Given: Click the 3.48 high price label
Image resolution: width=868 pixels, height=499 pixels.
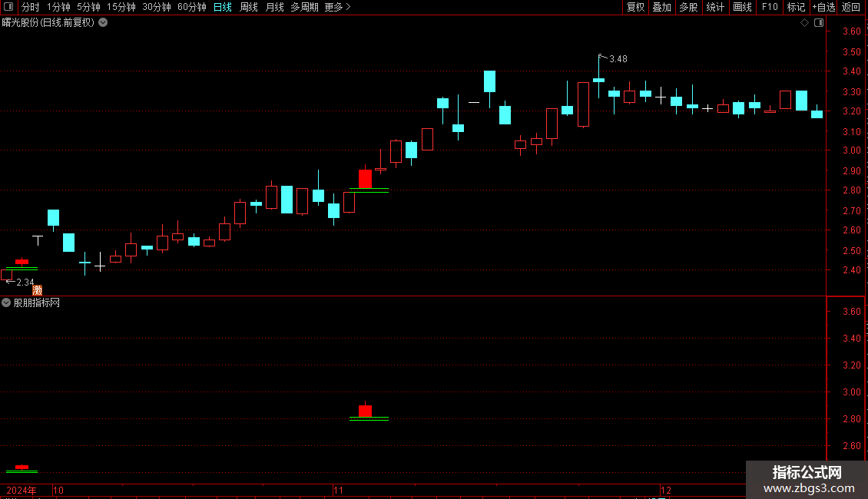Looking at the screenshot, I should 618,59.
